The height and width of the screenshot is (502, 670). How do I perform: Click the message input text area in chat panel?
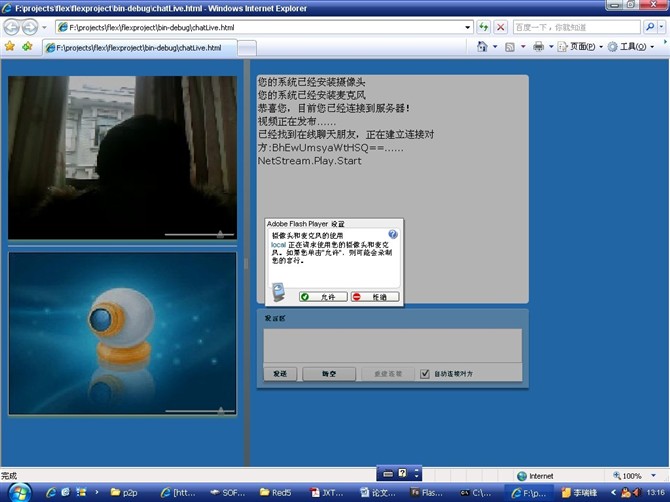tap(392, 345)
